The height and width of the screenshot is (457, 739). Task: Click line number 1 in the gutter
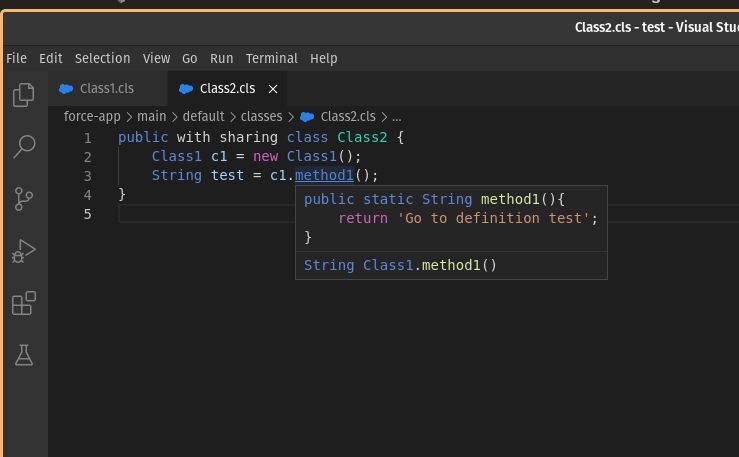(x=88, y=138)
